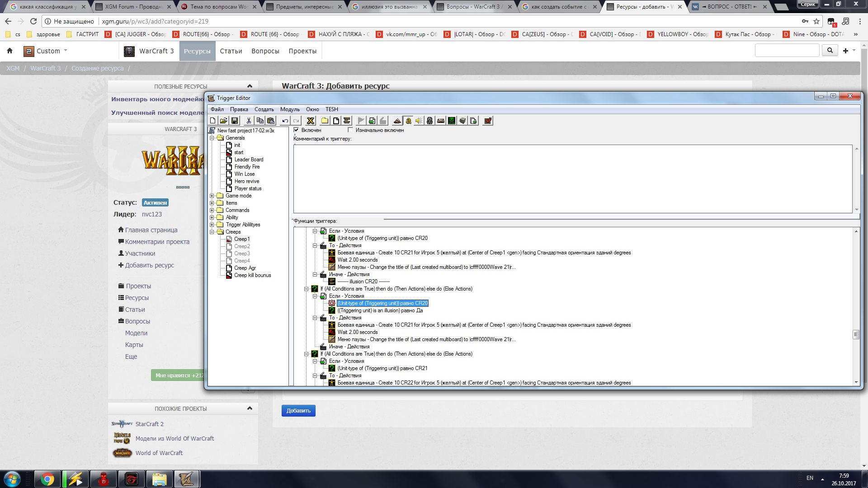This screenshot has height=488, width=868.
Task: Click inside the trigger comment text area
Action: [573, 179]
